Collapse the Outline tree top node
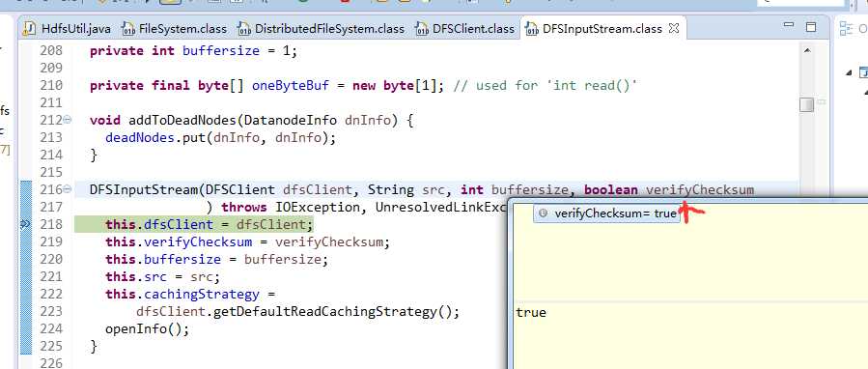Viewport: 868px width, 369px height. tap(849, 72)
